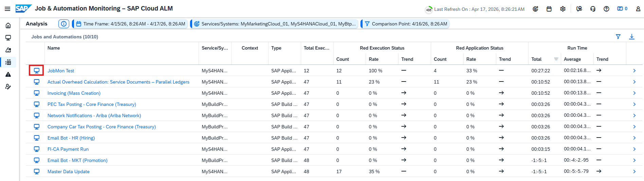Click the table filter funnel icon
The image size is (644, 181).
pyautogui.click(x=618, y=37)
